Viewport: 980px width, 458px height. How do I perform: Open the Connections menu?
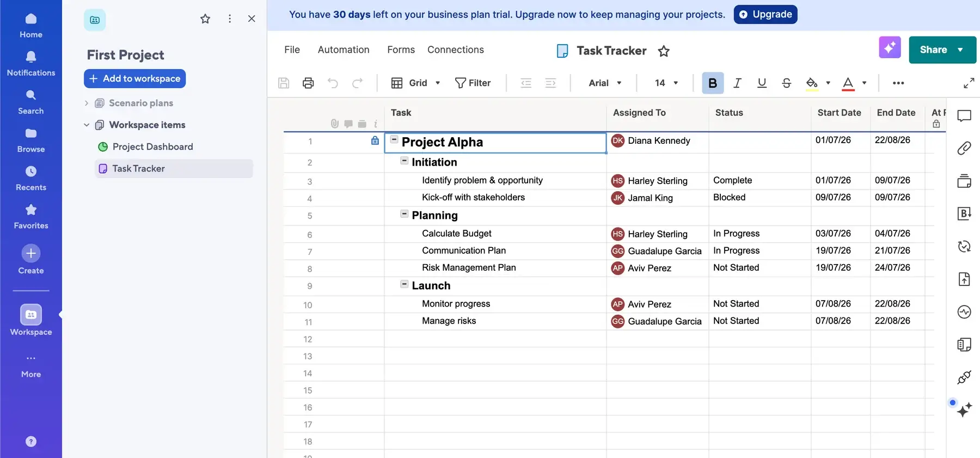coord(456,50)
